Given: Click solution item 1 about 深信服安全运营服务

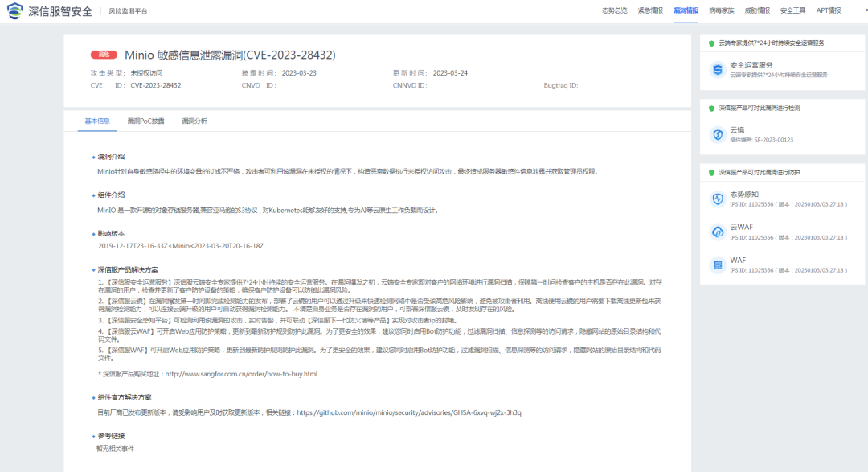Looking at the screenshot, I should pos(380,286).
